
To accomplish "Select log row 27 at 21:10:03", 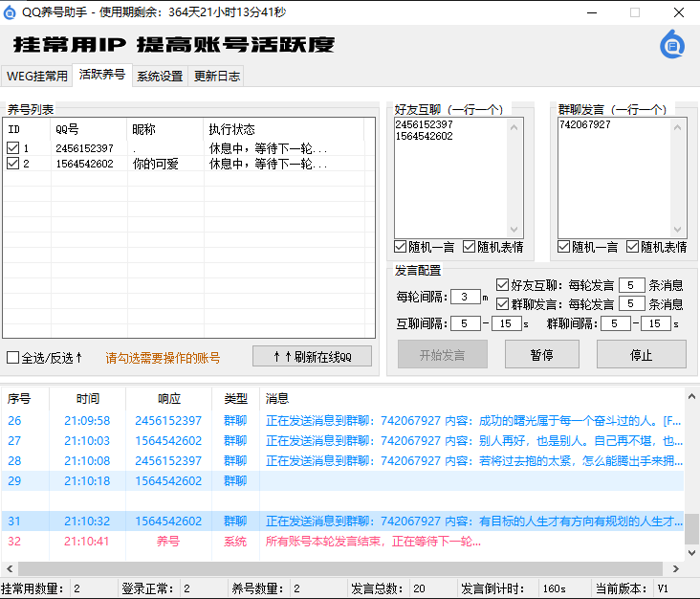I will click(342, 441).
